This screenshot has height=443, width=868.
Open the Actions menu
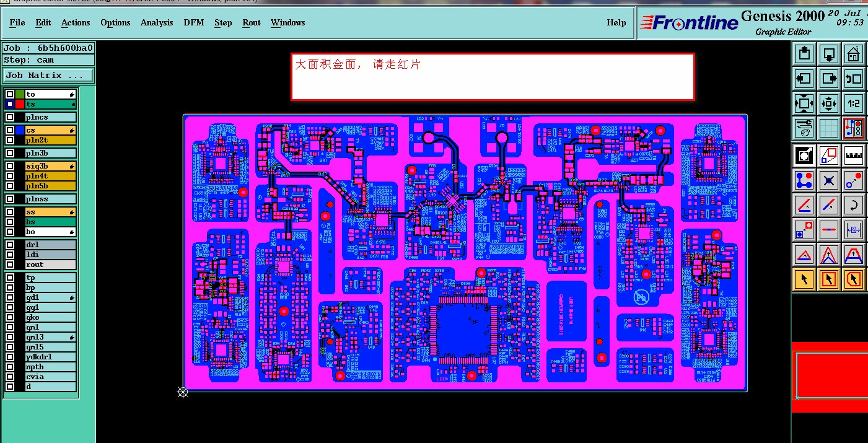pos(76,22)
